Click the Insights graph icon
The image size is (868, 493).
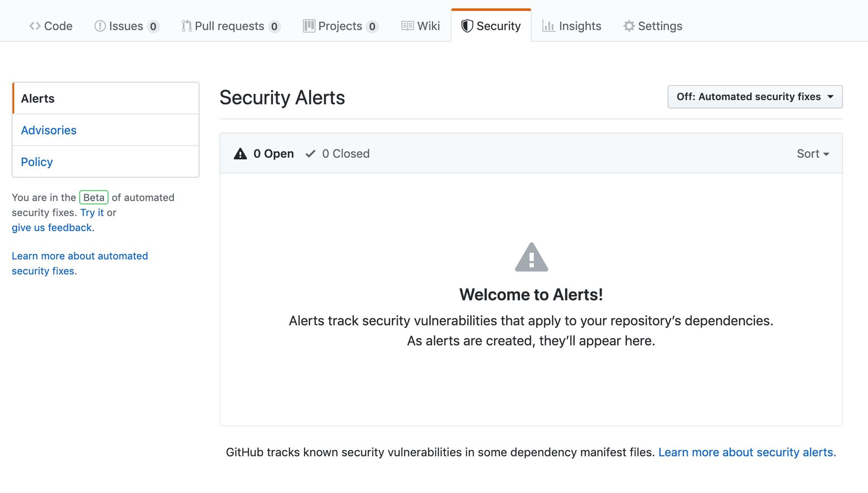tap(549, 26)
